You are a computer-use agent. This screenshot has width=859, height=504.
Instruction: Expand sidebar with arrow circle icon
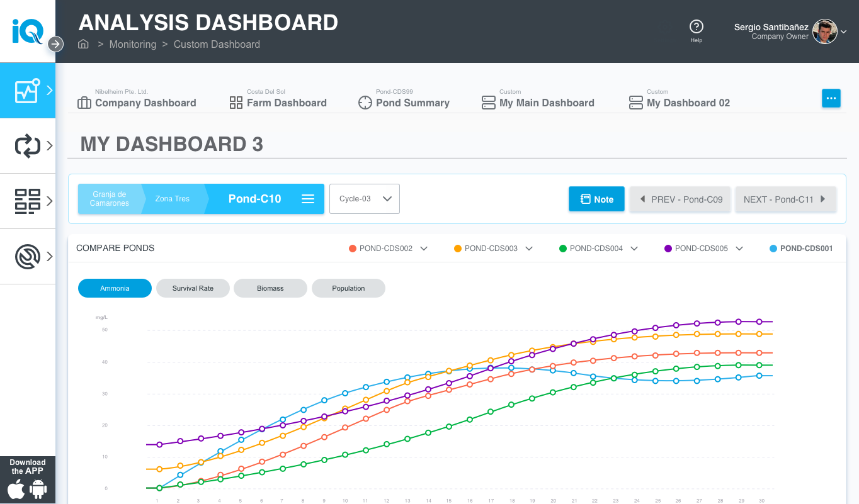pyautogui.click(x=55, y=43)
